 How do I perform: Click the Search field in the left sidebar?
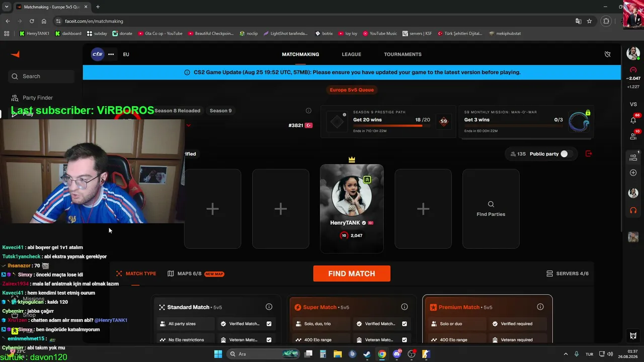pos(42,76)
